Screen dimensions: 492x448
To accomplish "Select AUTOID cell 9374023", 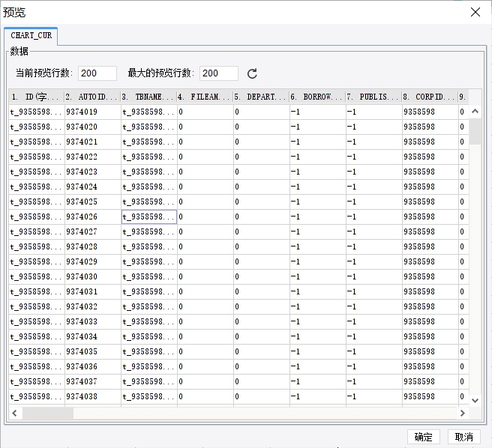I will click(x=93, y=172).
